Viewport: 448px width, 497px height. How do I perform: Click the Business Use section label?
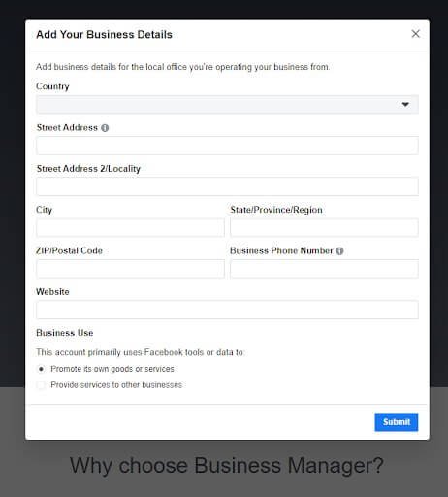tap(65, 333)
